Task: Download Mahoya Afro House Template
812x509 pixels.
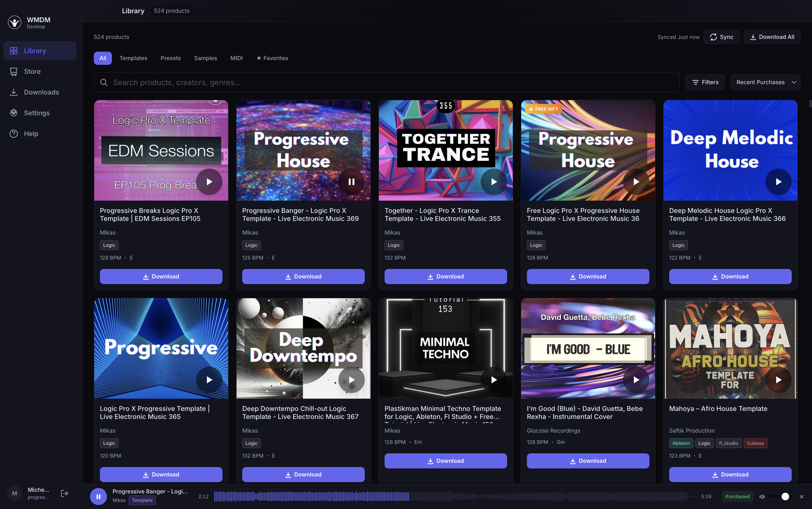Action: point(730,474)
